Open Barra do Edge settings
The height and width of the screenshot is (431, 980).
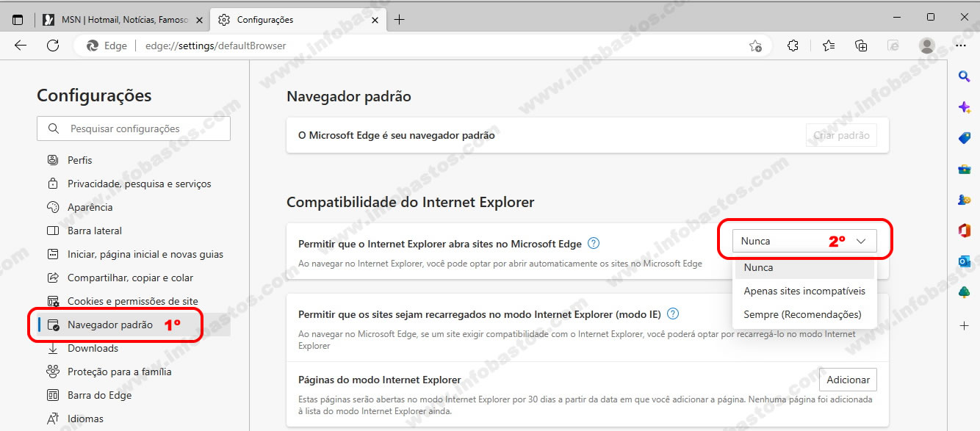click(x=134, y=395)
